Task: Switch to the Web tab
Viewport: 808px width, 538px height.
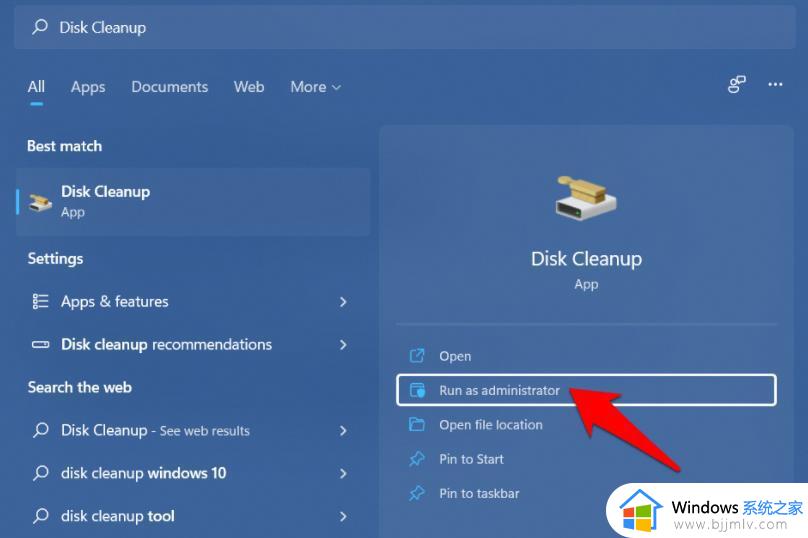Action: click(x=249, y=87)
